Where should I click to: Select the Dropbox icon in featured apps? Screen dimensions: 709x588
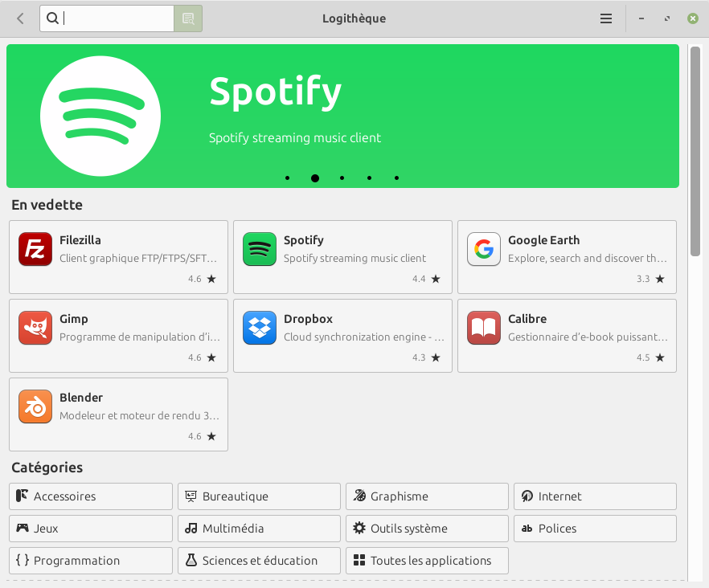coord(260,328)
